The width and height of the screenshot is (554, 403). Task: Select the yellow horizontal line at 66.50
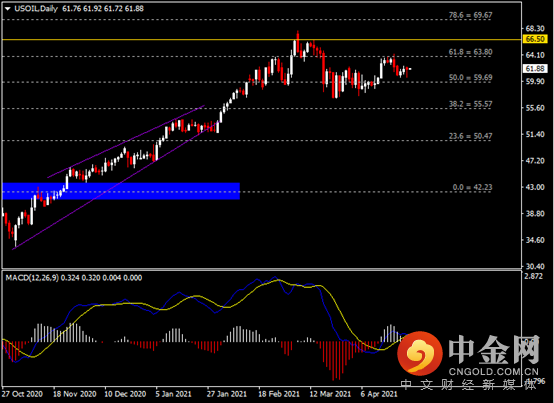261,40
